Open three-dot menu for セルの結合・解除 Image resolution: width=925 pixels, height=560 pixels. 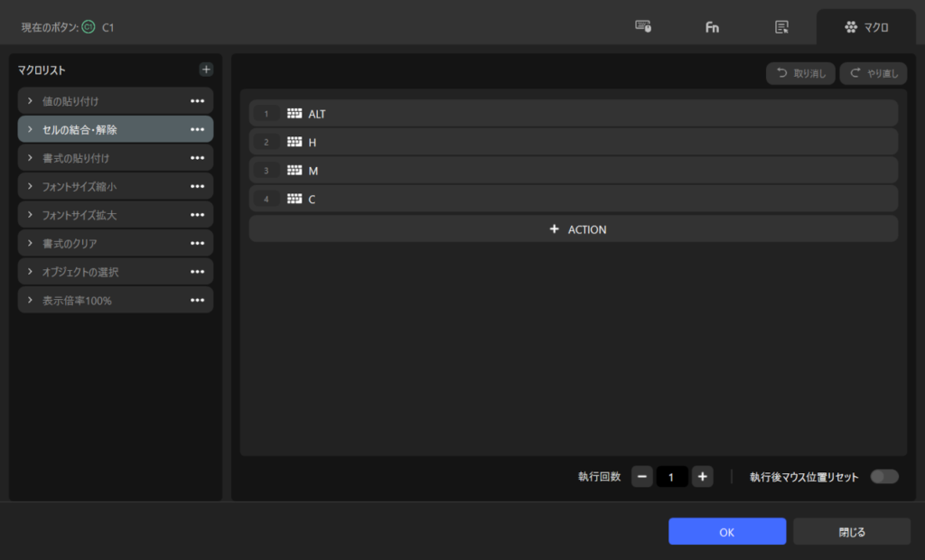[197, 130]
